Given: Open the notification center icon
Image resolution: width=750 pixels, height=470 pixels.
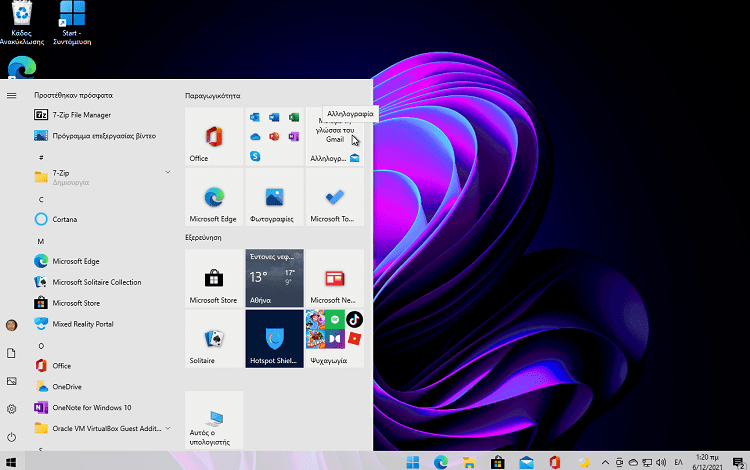Looking at the screenshot, I should click(x=739, y=462).
